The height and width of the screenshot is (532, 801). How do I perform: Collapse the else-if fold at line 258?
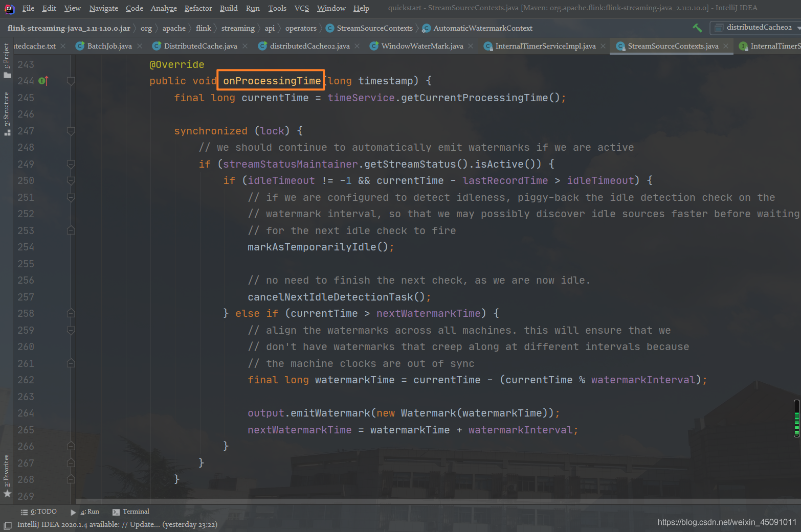(x=71, y=313)
